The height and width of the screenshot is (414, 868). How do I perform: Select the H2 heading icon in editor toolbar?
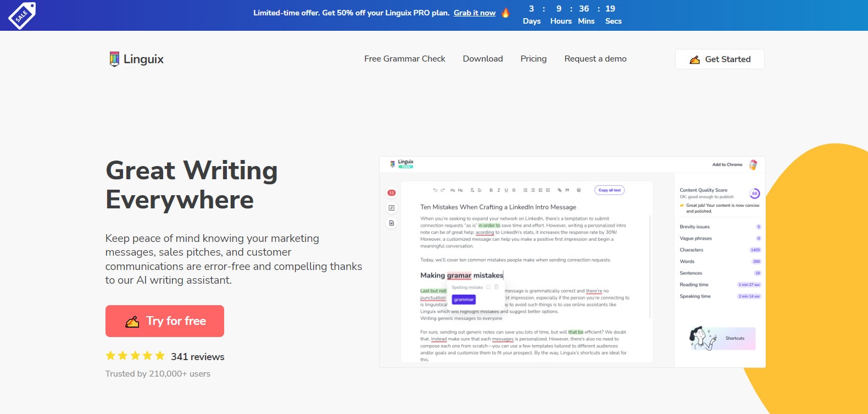[460, 190]
